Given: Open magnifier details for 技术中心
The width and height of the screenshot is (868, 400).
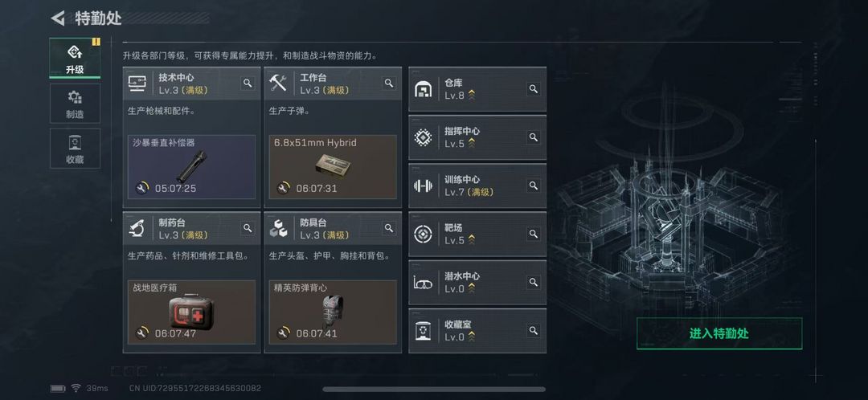Looking at the screenshot, I should tap(248, 84).
